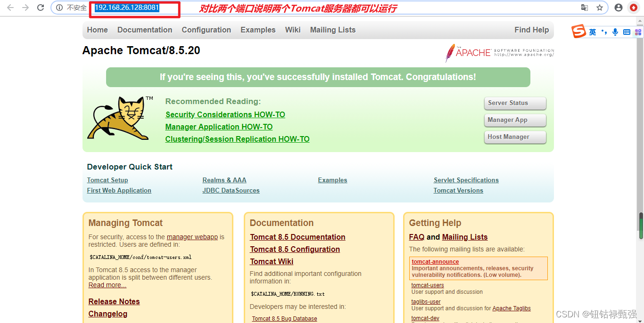Image resolution: width=644 pixels, height=323 pixels.
Task: Click $CATALINA_HOME/RUNNING.txt text
Action: coord(288,294)
